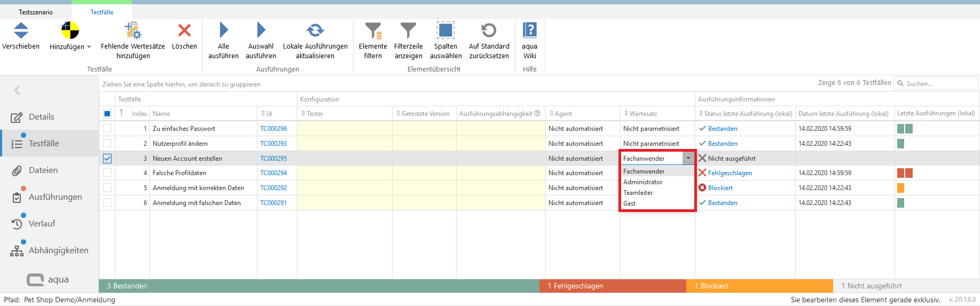Collapse the Fachanwender combo box arrow
Viewport: 980px width, 306px height.
[688, 159]
